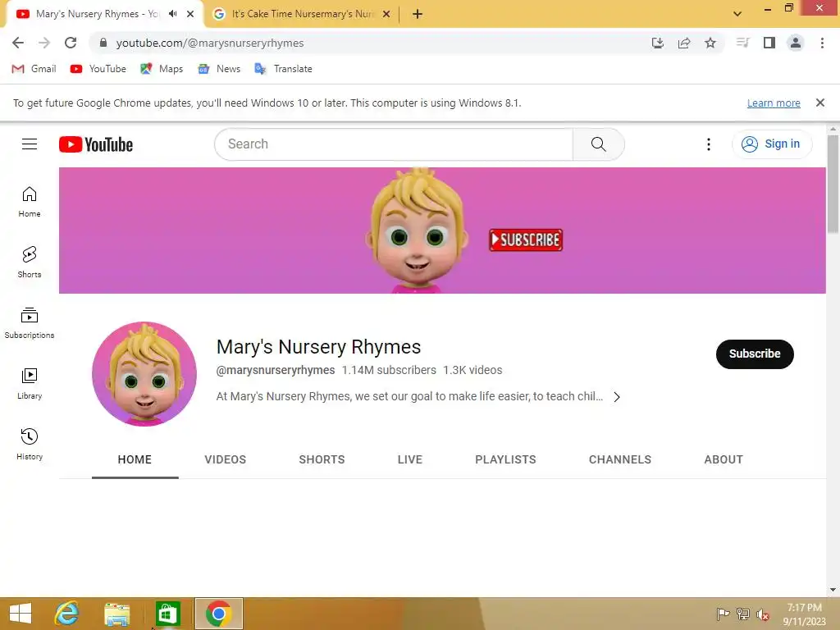
Task: Close the Mary's Nursery Rhymes tab
Action: tap(190, 15)
